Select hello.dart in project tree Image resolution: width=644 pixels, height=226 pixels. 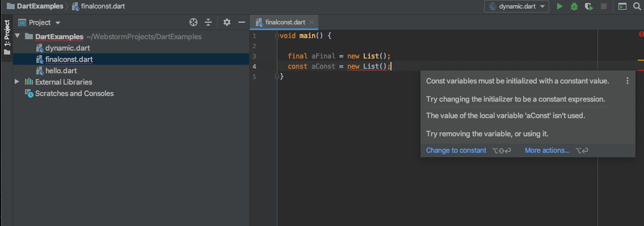coord(61,70)
